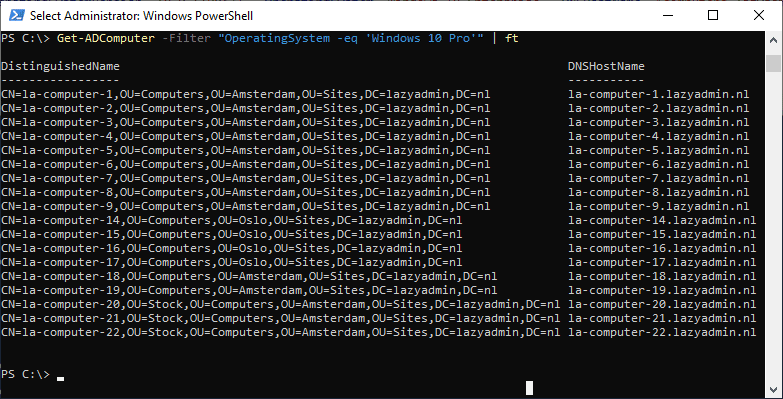This screenshot has width=783, height=399.
Task: Click the CN=la-computer-9 distinguished name row
Action: coord(246,206)
